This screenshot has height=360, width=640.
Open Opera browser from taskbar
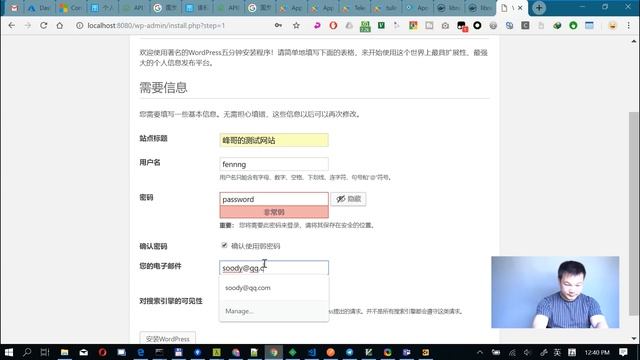coord(102,352)
